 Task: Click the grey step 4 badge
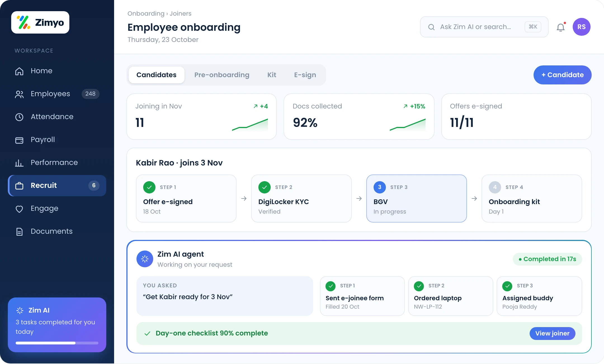pos(495,187)
